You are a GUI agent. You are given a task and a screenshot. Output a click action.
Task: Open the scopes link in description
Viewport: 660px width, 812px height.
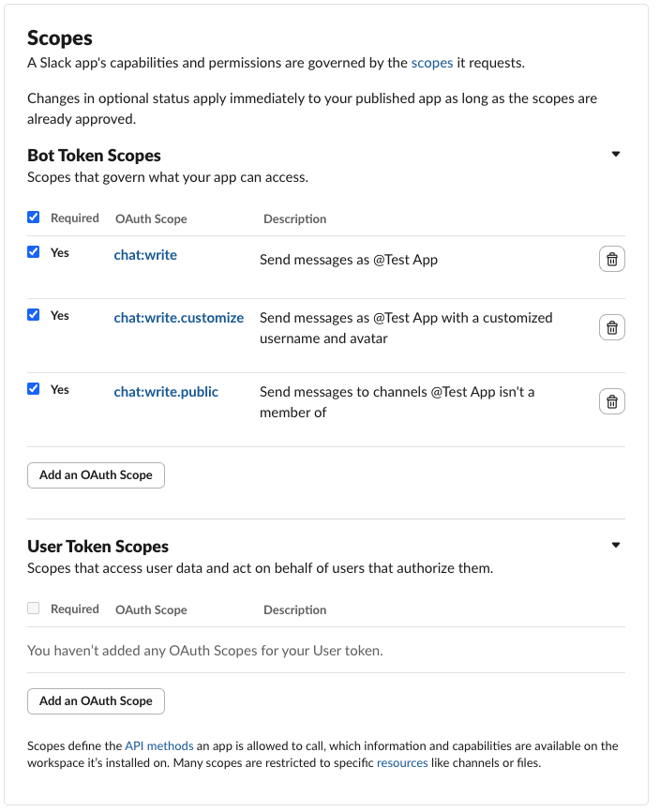click(431, 63)
